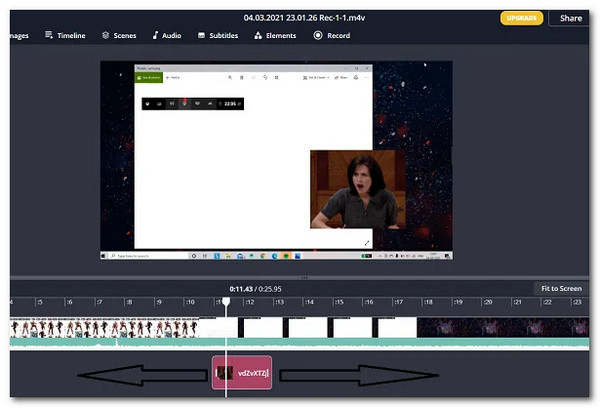Image resolution: width=600 pixels, height=408 pixels.
Task: Click the Subtitles icon in toolbar
Action: (201, 35)
